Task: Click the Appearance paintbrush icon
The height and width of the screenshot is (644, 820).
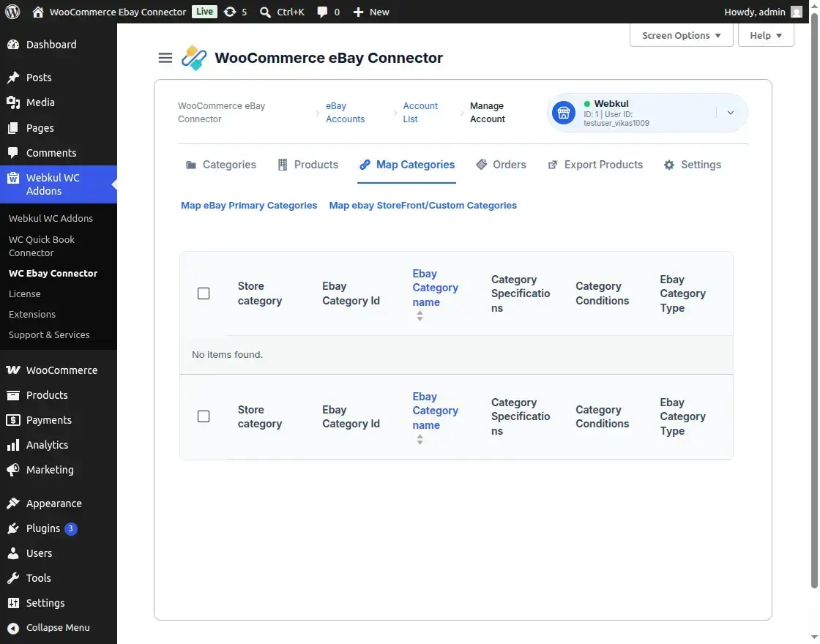Action: (x=13, y=503)
